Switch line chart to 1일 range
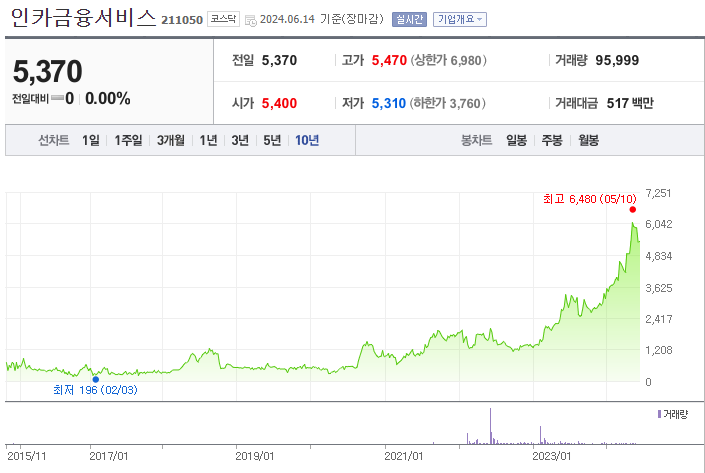This screenshot has height=473, width=705. [90, 140]
